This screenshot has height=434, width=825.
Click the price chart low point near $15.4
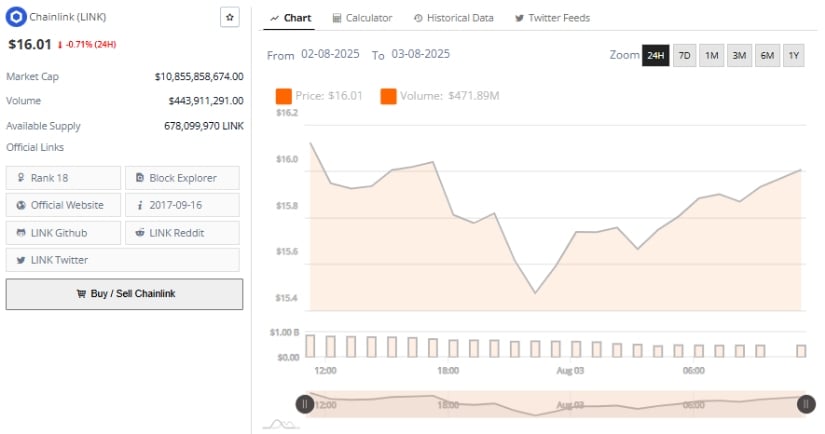pos(535,292)
